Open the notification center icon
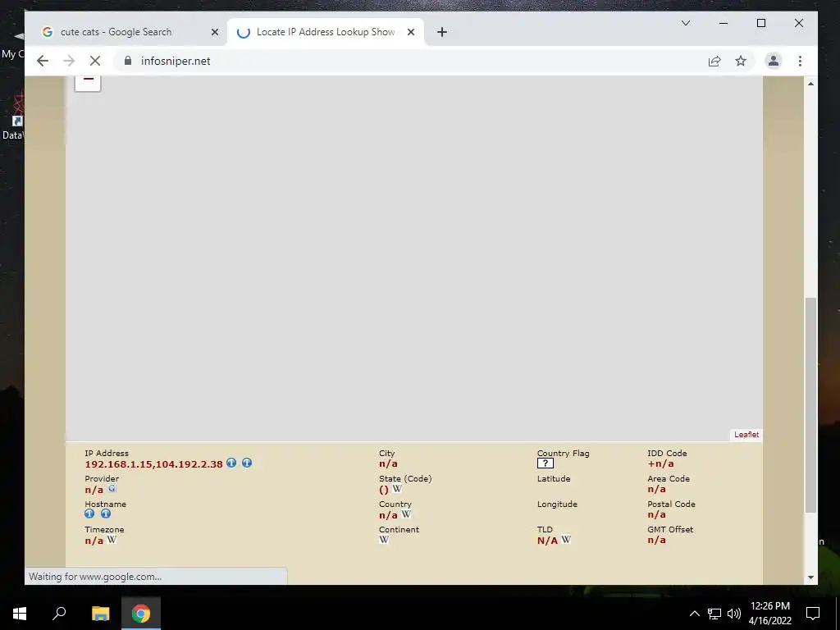This screenshot has width=840, height=630. [x=813, y=614]
